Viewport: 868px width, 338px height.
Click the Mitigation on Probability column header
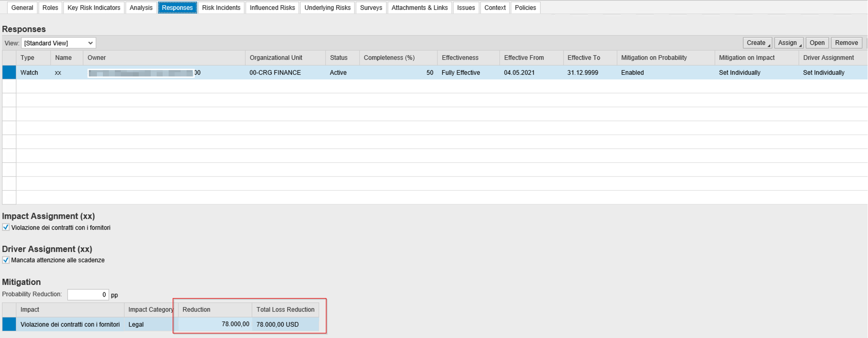click(x=654, y=58)
